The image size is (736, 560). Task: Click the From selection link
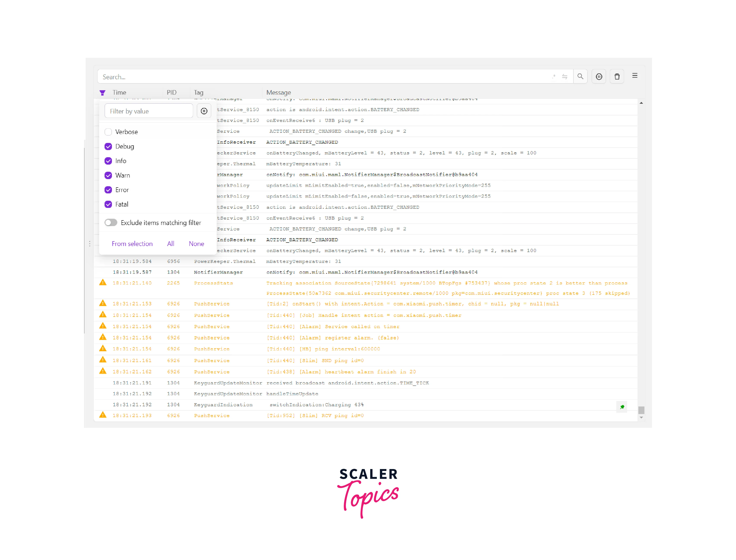(x=132, y=244)
